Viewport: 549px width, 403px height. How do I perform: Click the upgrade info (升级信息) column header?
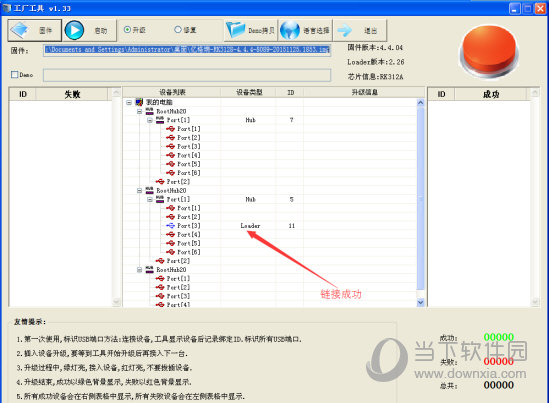[x=364, y=92]
